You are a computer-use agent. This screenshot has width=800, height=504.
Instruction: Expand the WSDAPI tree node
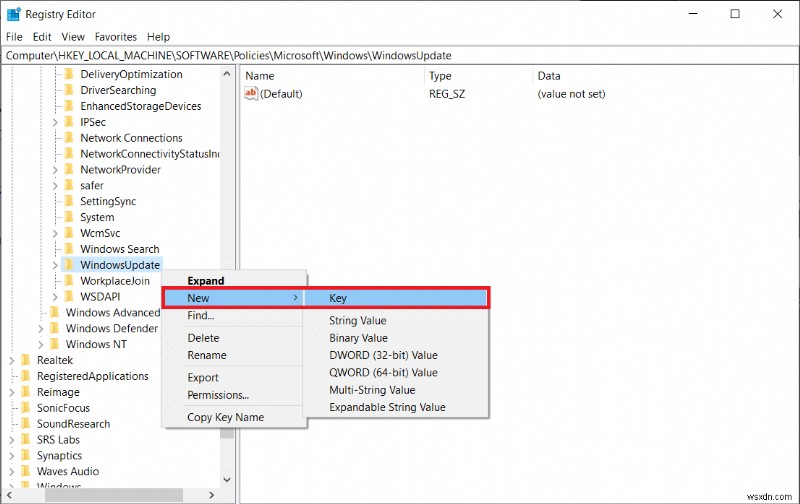coord(55,297)
